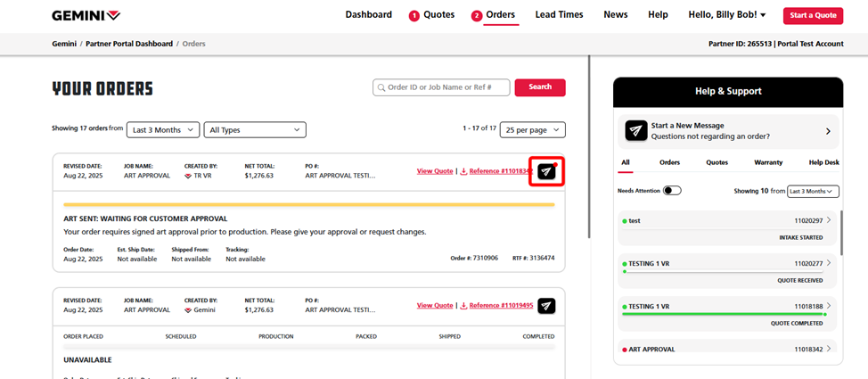Click the Quotes notification badge
The height and width of the screenshot is (379, 868).
(414, 16)
